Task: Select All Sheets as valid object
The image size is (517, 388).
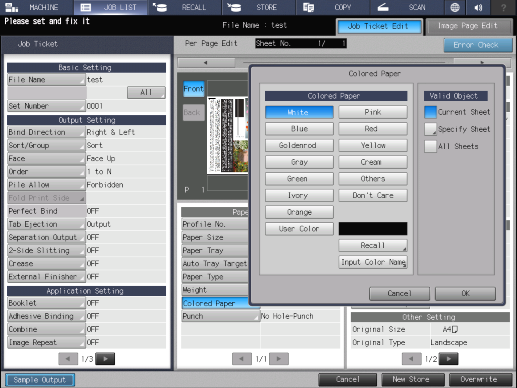Action: pyautogui.click(x=430, y=146)
